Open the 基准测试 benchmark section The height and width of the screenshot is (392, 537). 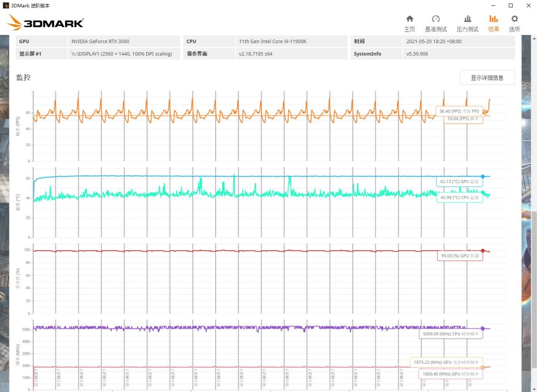click(436, 23)
